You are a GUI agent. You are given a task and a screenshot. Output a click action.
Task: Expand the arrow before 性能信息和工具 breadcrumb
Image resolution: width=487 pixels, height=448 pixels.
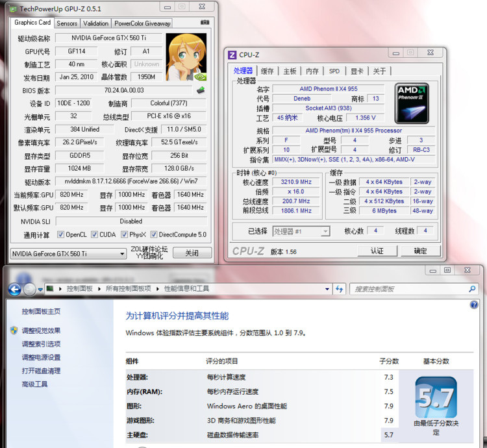click(x=158, y=289)
